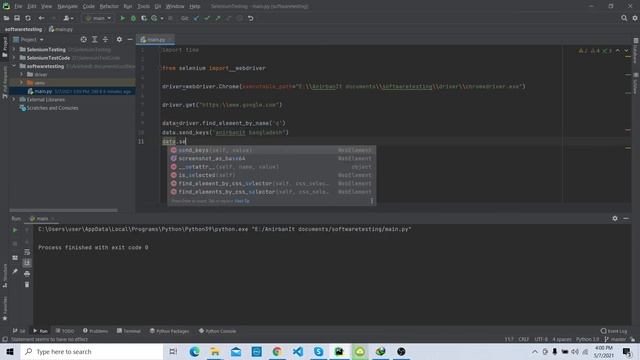Rerun main from Run panel play icon
Viewport: 640px width, 360px height.
click(15, 230)
